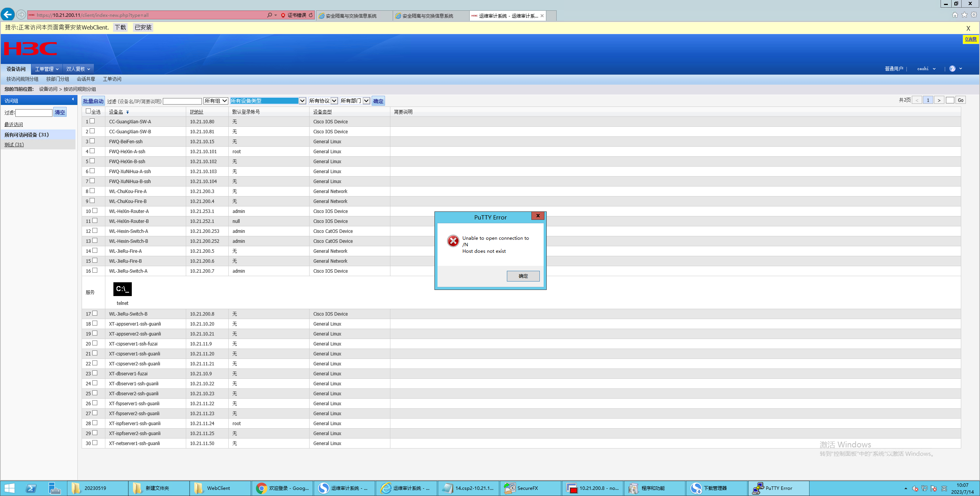Confirm the PuTTY Error dialog
The width and height of the screenshot is (980, 496).
point(523,276)
